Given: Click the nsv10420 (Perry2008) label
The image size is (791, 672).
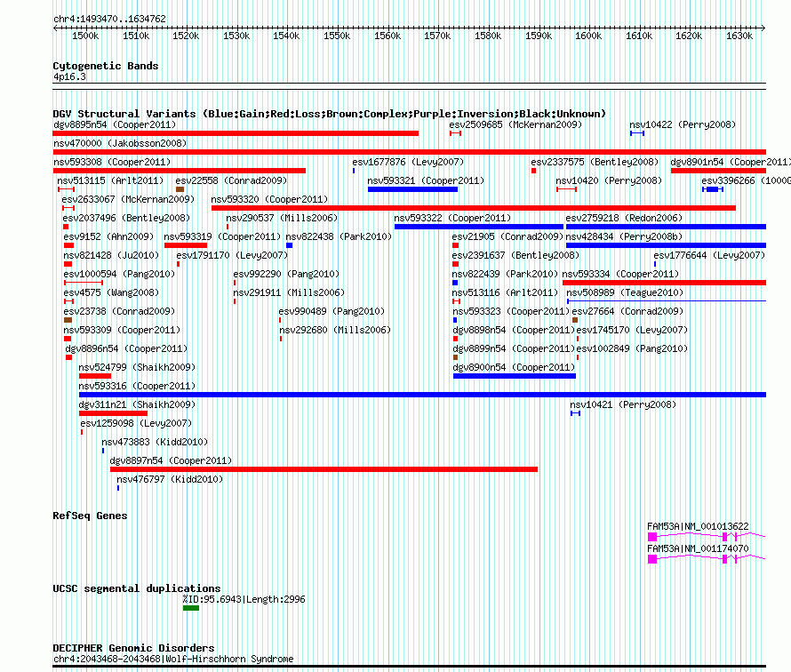Looking at the screenshot, I should click(x=609, y=180).
